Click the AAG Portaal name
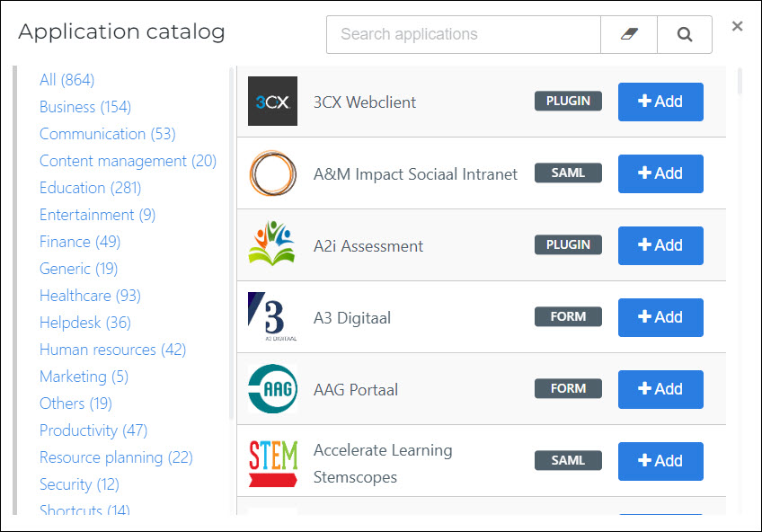Screen dimensions: 762x532 [x=356, y=390]
